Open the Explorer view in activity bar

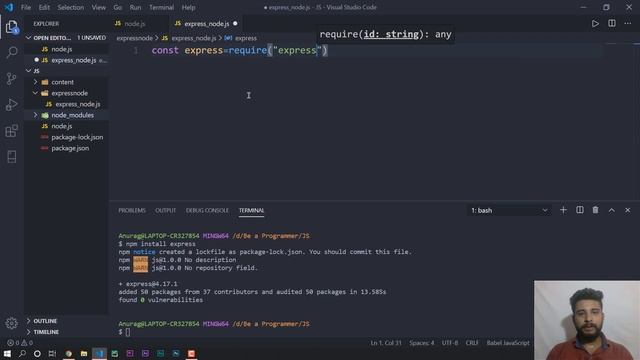pos(12,27)
